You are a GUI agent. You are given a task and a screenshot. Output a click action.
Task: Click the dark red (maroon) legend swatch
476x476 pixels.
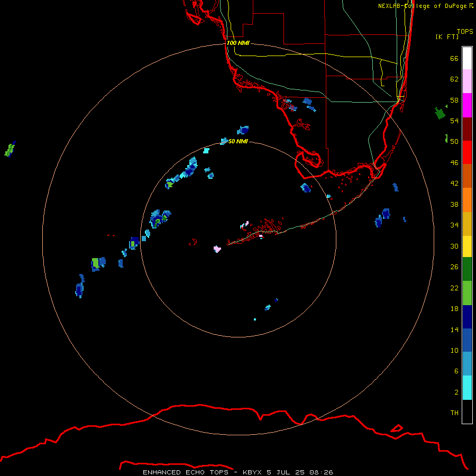(x=467, y=129)
